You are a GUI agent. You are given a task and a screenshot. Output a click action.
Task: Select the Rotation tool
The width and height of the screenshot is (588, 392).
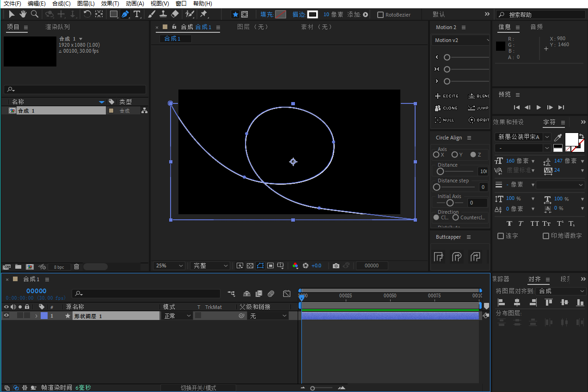pyautogui.click(x=87, y=14)
